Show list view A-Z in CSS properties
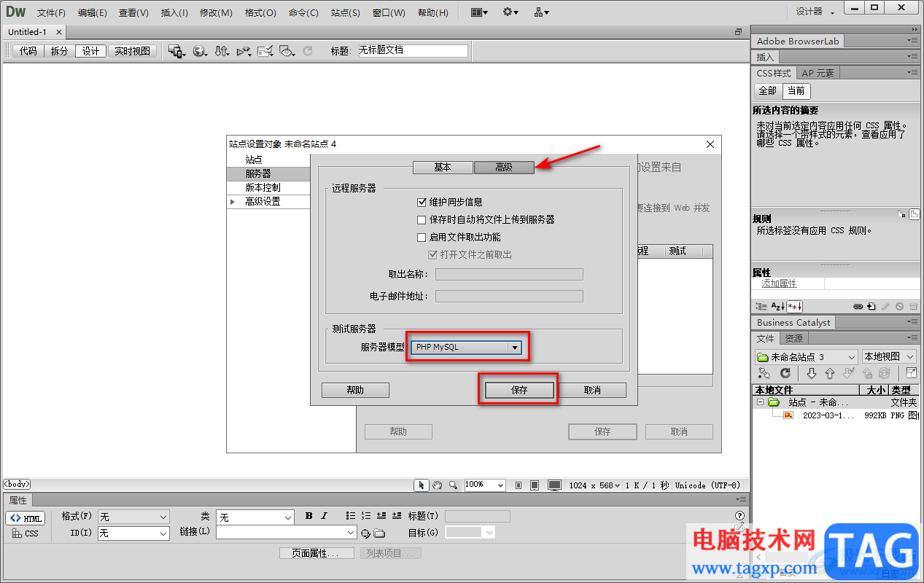 point(777,307)
